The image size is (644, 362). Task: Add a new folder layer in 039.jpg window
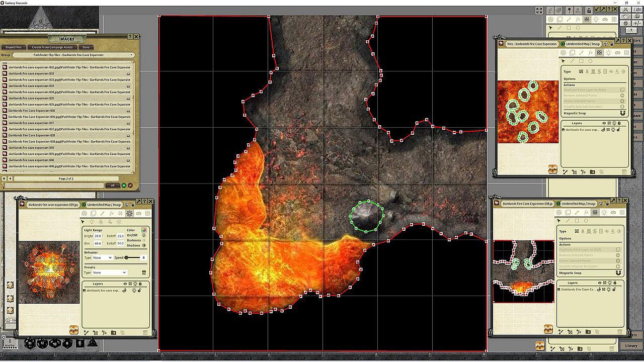pyautogui.click(x=114, y=332)
